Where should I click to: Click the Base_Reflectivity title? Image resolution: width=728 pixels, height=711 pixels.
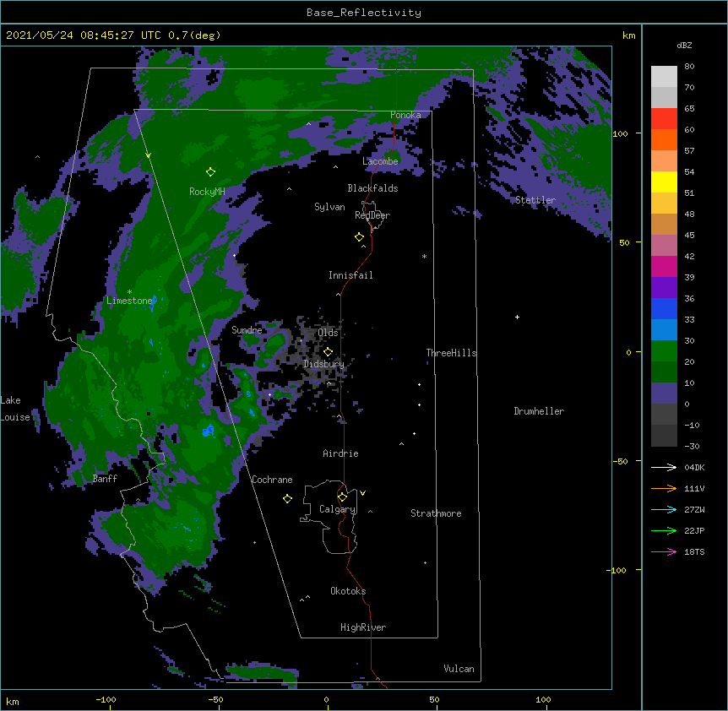(364, 13)
